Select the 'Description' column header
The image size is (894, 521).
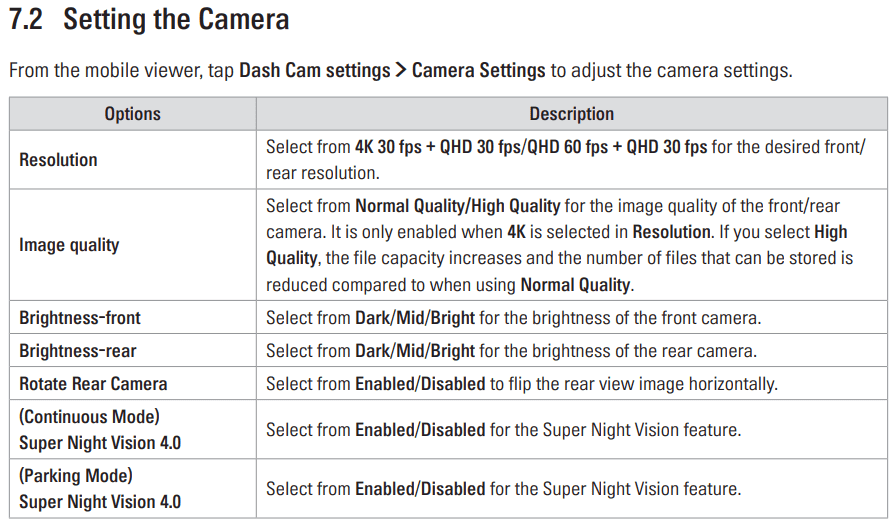pyautogui.click(x=572, y=114)
